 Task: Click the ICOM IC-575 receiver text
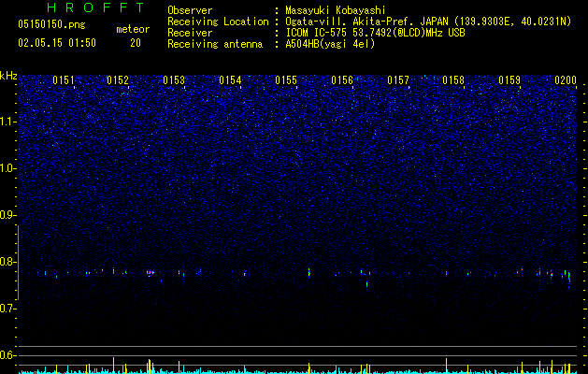[x=375, y=33]
